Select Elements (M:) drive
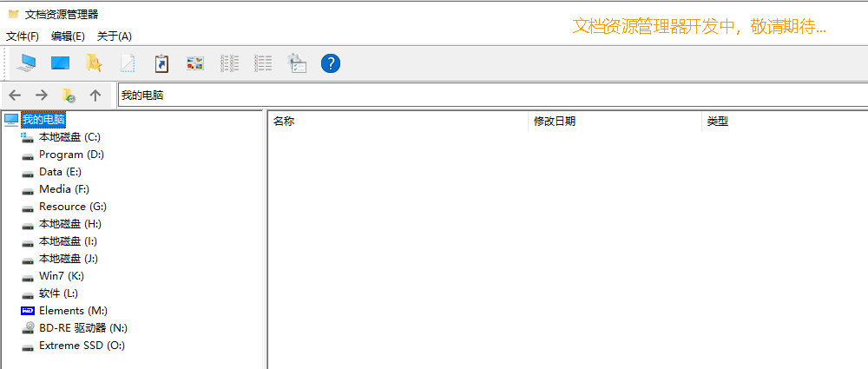868x369 pixels. pyautogui.click(x=73, y=311)
